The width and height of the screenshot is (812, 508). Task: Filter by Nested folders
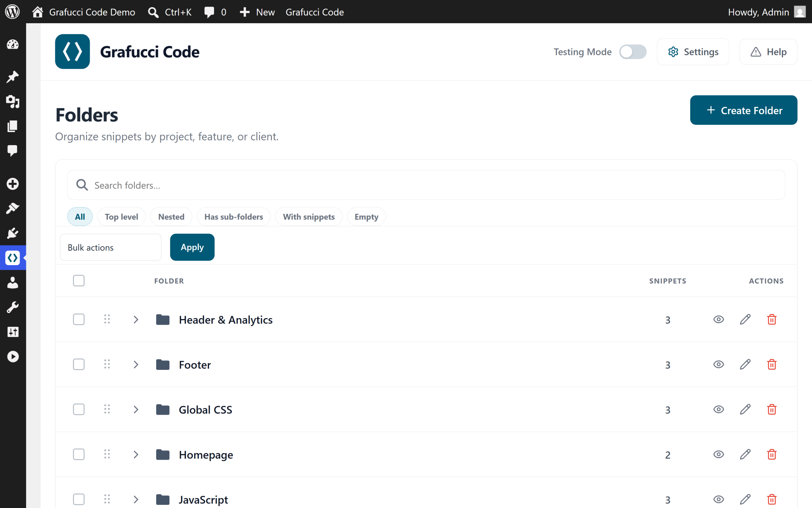[x=171, y=217]
